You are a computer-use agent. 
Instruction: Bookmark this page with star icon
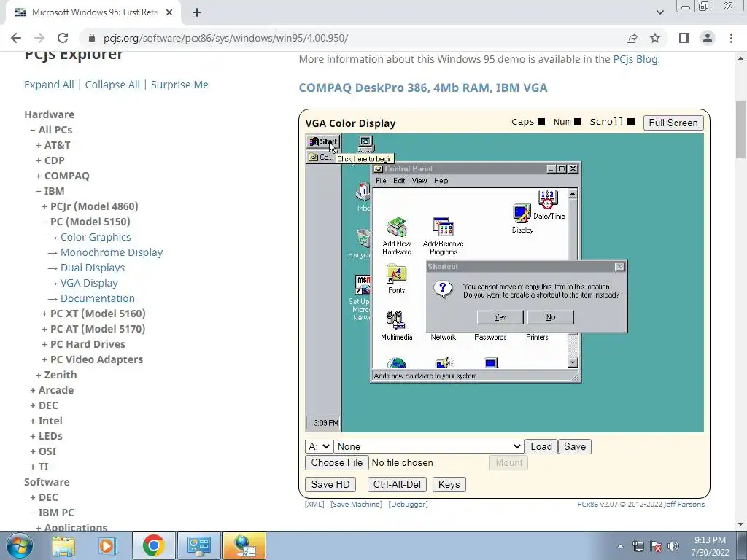pos(655,38)
